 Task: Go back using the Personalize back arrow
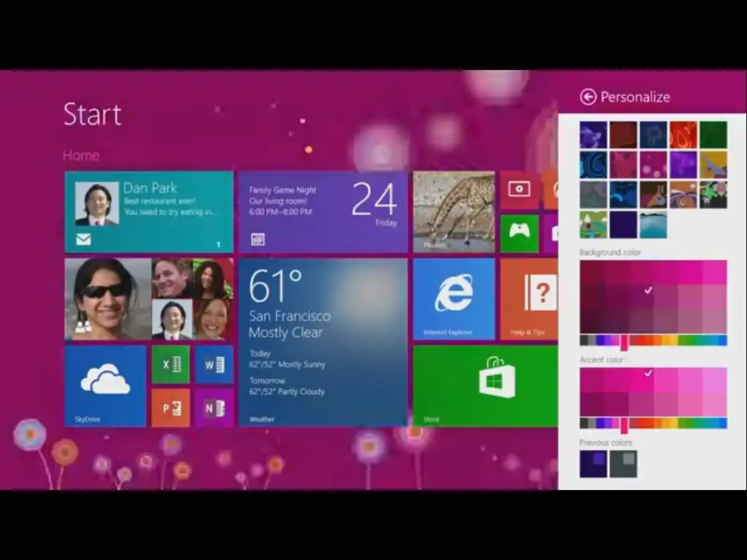[589, 97]
